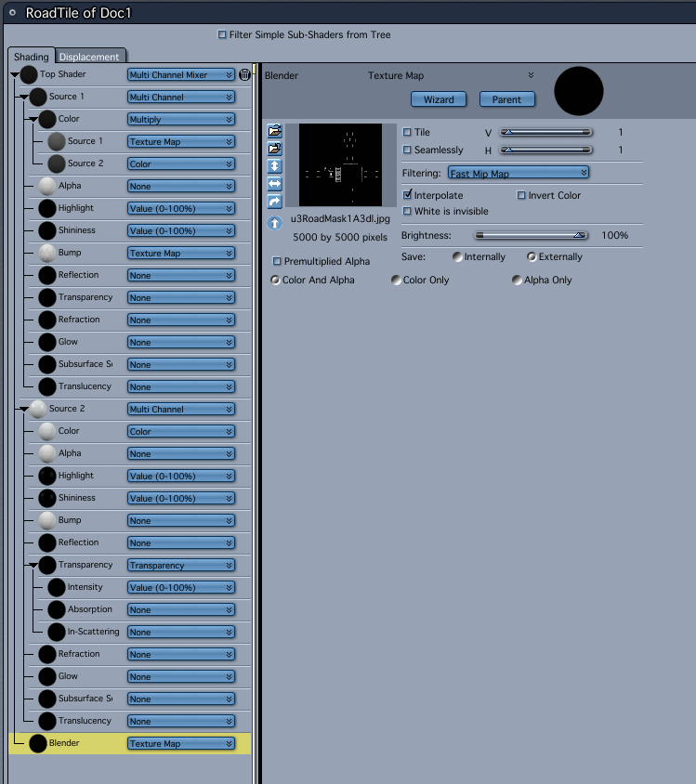Click the Wizard button

coord(439,99)
